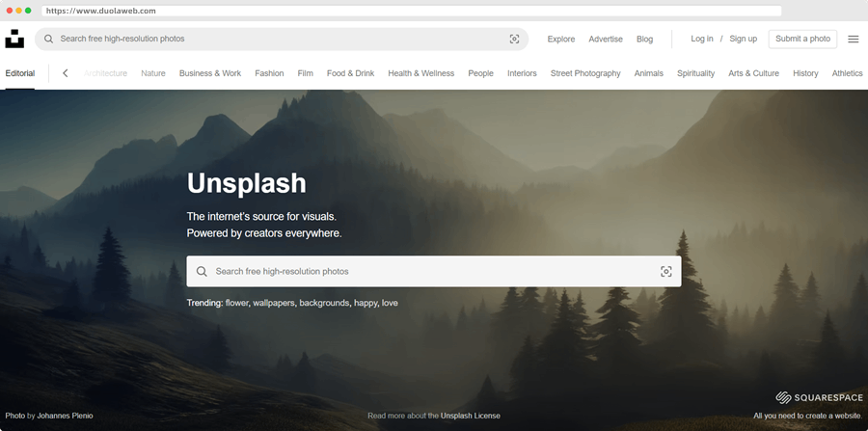Screen dimensions: 868x431
Task: Click the yellow minimize window button
Action: click(19, 11)
